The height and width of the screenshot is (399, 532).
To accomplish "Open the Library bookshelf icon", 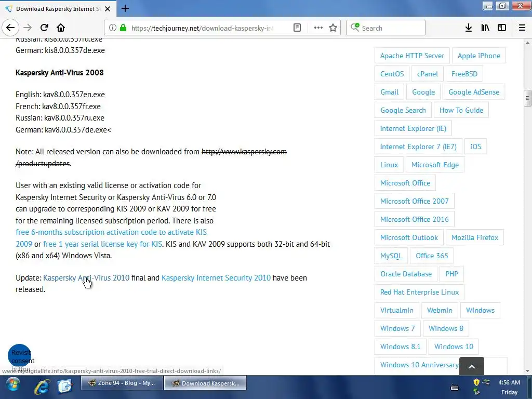I will (485, 28).
